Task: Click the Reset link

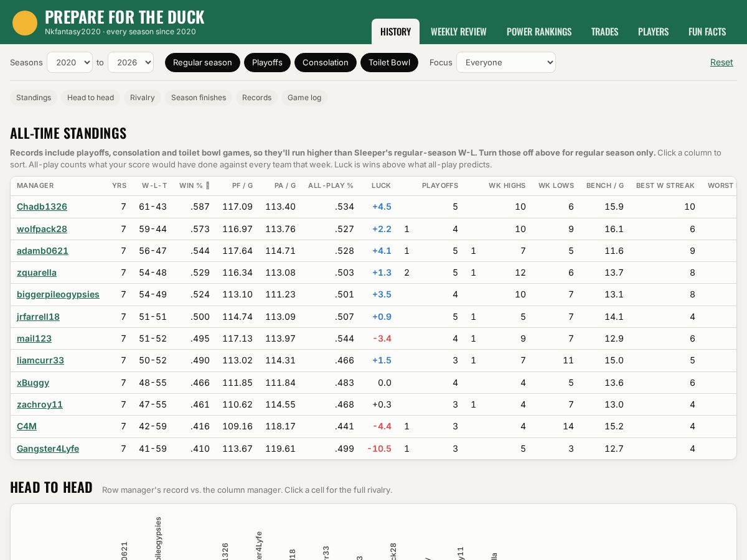Action: point(721,62)
